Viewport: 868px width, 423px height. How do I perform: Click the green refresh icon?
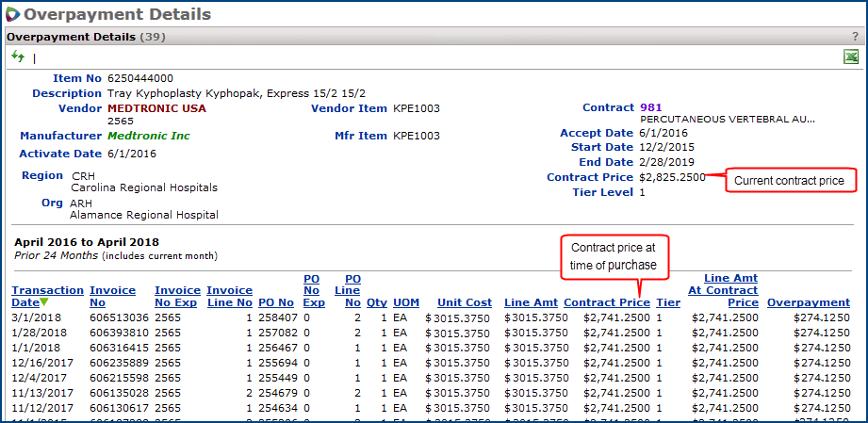tap(17, 57)
